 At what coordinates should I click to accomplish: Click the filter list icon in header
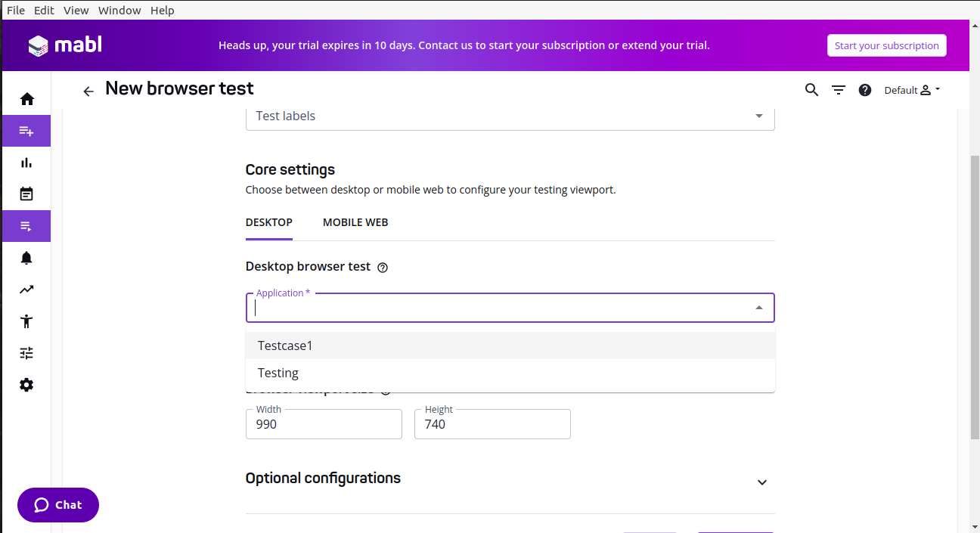point(839,90)
